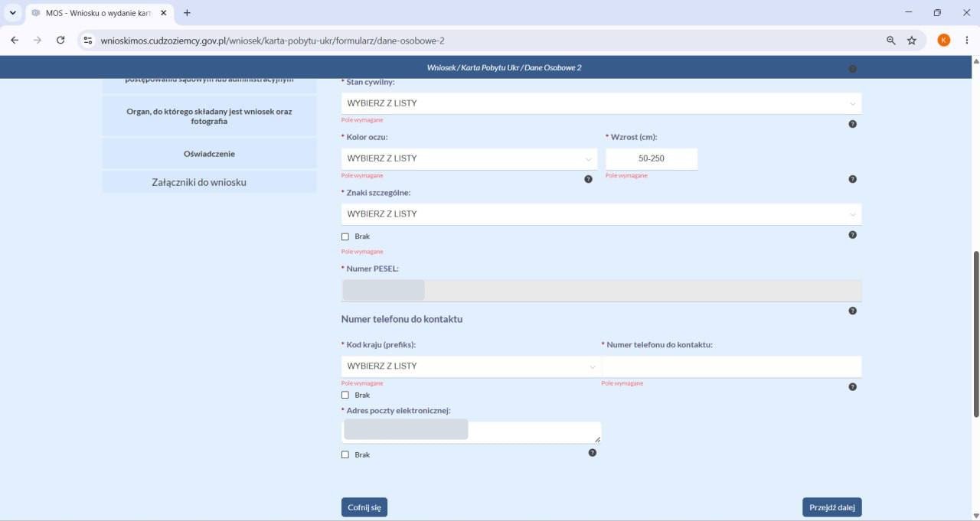This screenshot has height=521, width=980.
Task: Open help icon beside Numer PESEL field
Action: [x=852, y=311]
